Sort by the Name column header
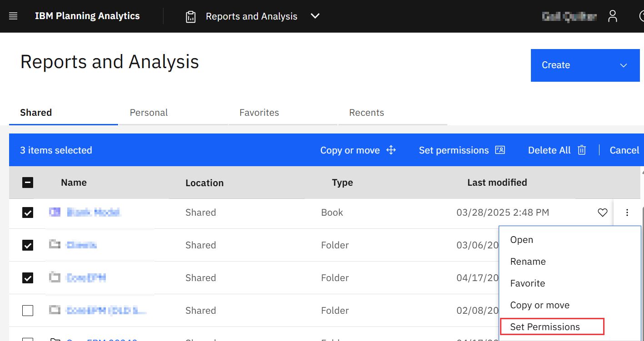 click(x=74, y=183)
